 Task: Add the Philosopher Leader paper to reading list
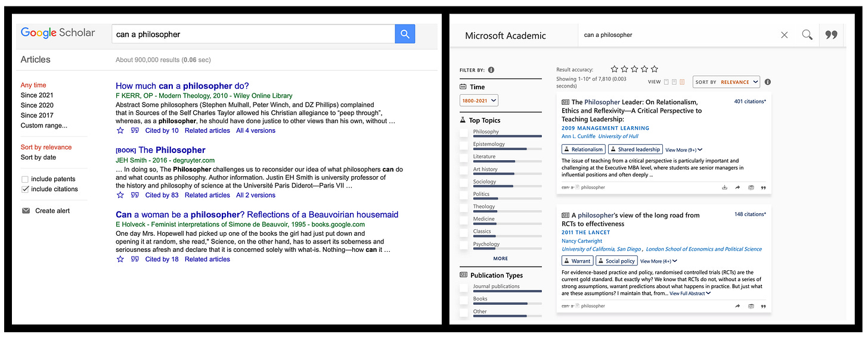pos(751,188)
